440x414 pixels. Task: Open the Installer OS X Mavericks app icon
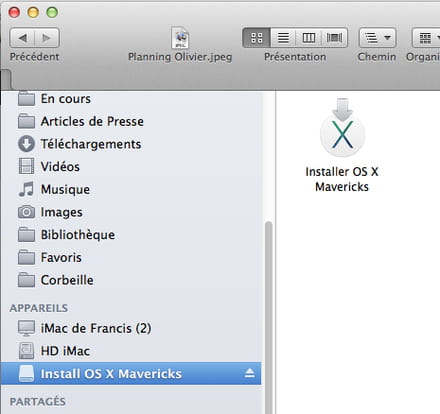click(x=342, y=128)
